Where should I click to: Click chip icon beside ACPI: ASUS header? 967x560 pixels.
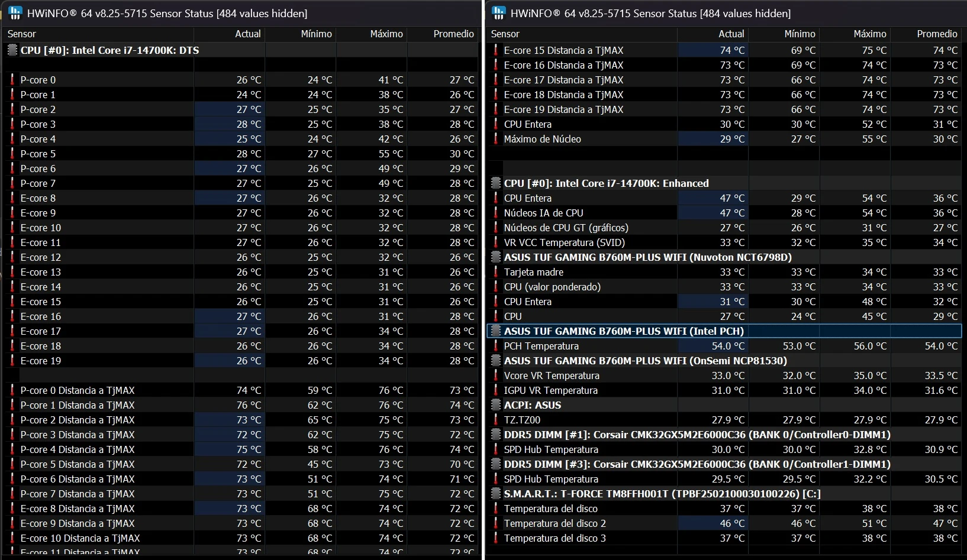pos(496,405)
